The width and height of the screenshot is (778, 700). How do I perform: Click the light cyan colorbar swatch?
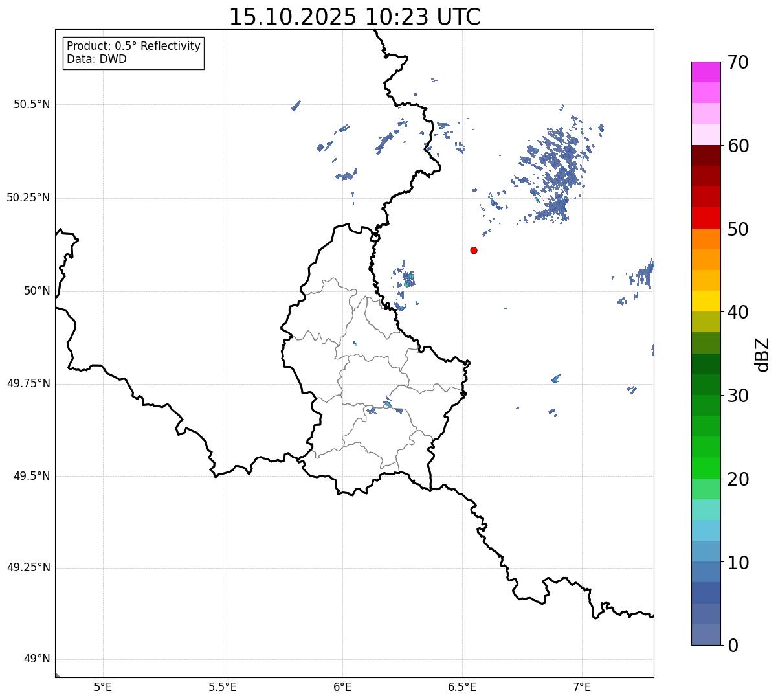pos(706,530)
